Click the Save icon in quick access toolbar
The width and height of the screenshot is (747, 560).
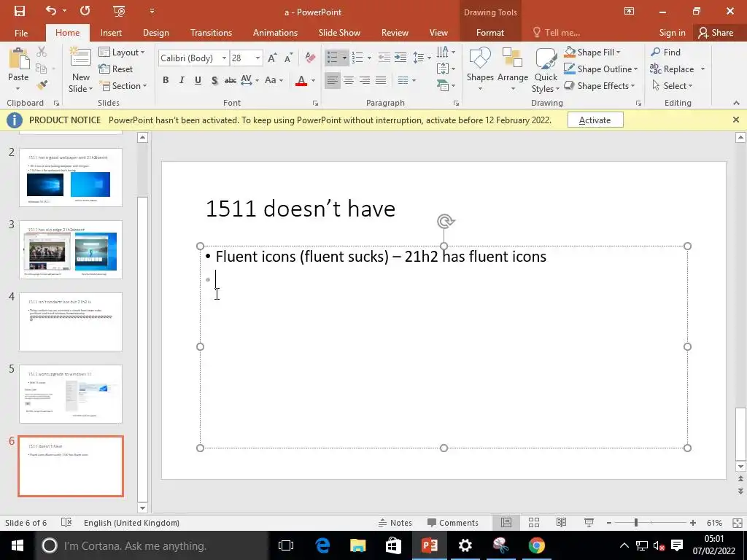(20, 12)
